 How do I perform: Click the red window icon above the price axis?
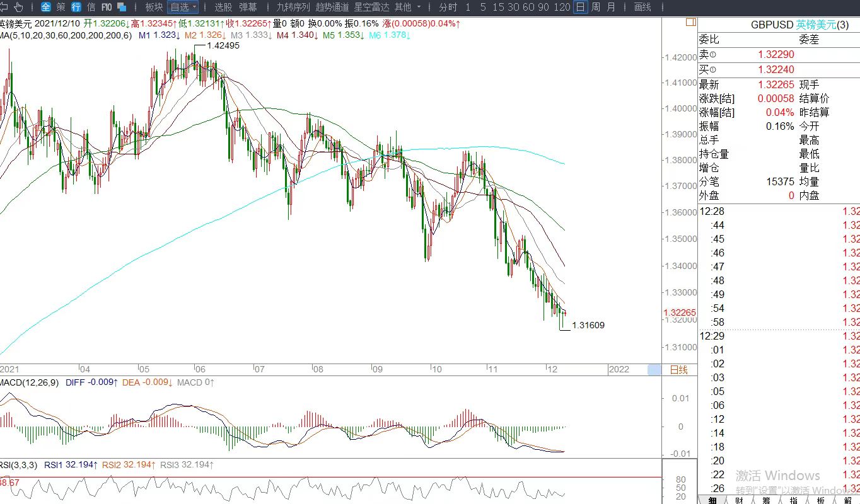(x=690, y=22)
